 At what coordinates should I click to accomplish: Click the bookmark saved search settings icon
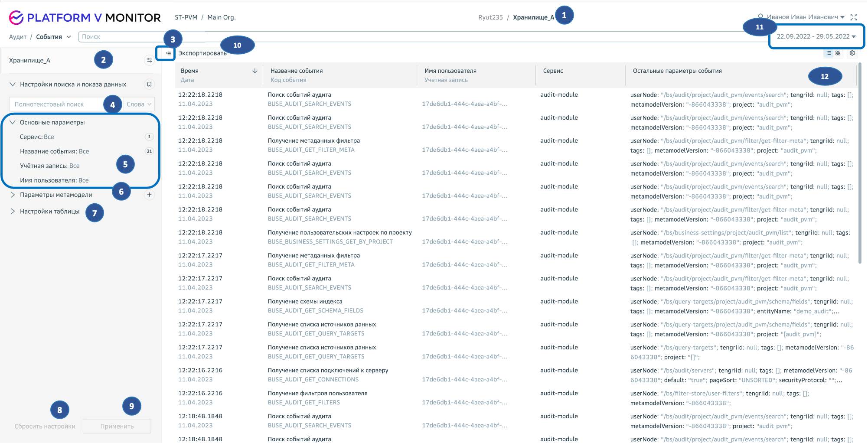pos(149,85)
